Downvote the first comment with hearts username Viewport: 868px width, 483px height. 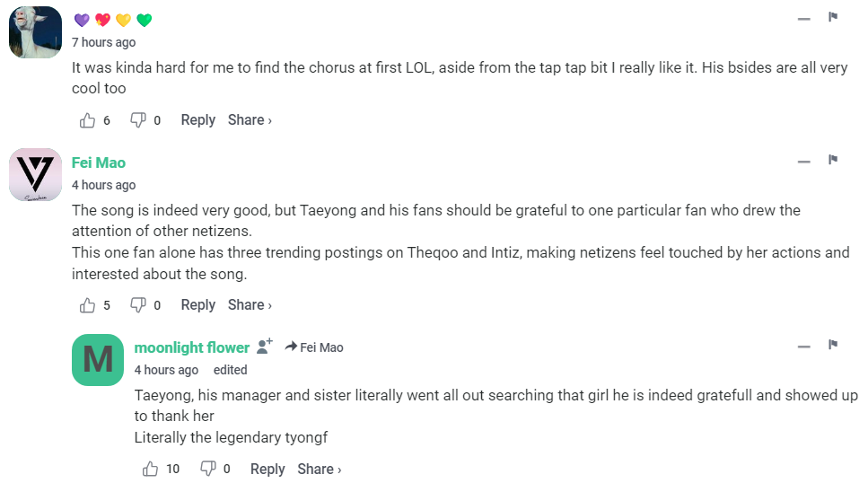pos(138,120)
